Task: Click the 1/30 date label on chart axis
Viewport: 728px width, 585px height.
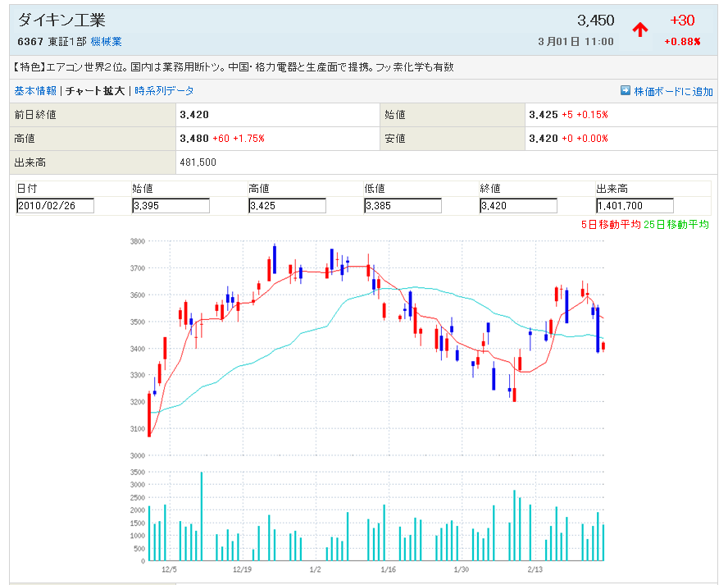Action: click(x=461, y=569)
